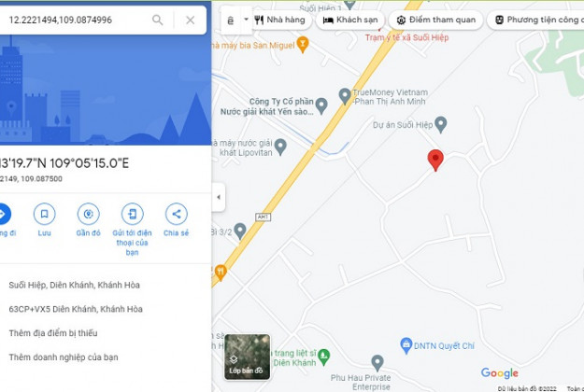Click the Lưu bookmark icon
Image resolution: width=584 pixels, height=392 pixels.
point(44,214)
